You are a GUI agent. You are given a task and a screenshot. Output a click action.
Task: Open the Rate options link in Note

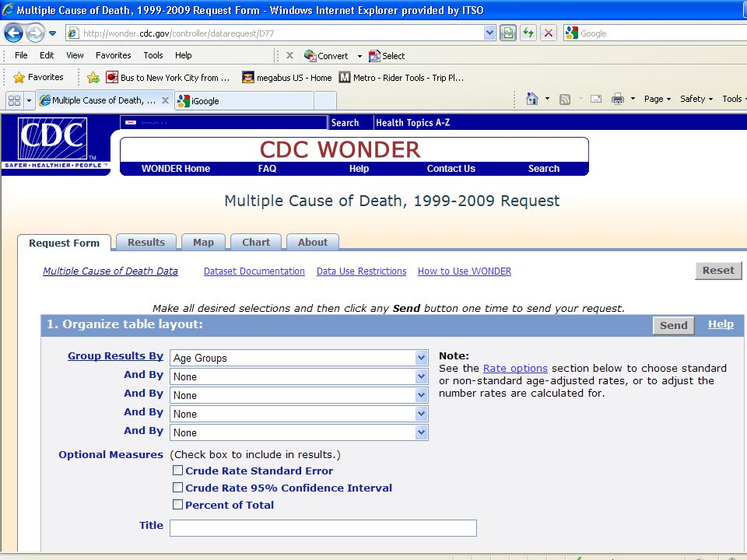pos(515,368)
